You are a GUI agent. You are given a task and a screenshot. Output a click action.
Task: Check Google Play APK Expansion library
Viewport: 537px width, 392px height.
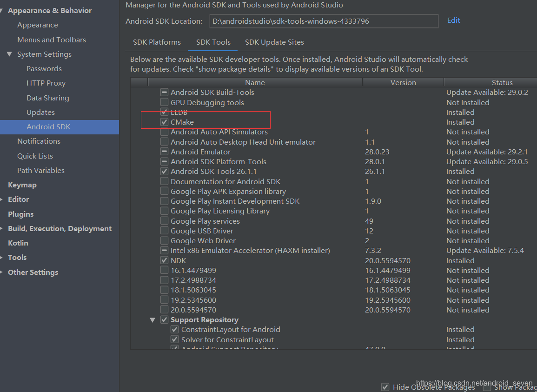click(x=165, y=191)
